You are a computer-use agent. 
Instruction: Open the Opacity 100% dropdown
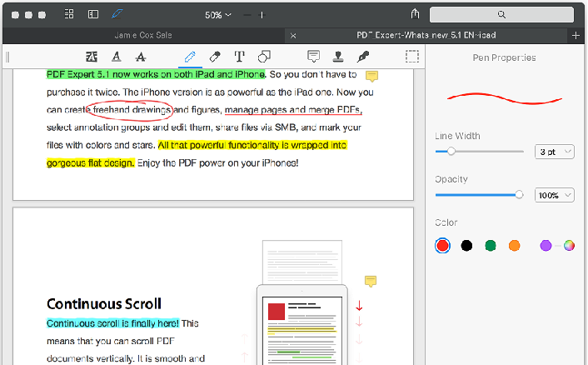point(554,195)
